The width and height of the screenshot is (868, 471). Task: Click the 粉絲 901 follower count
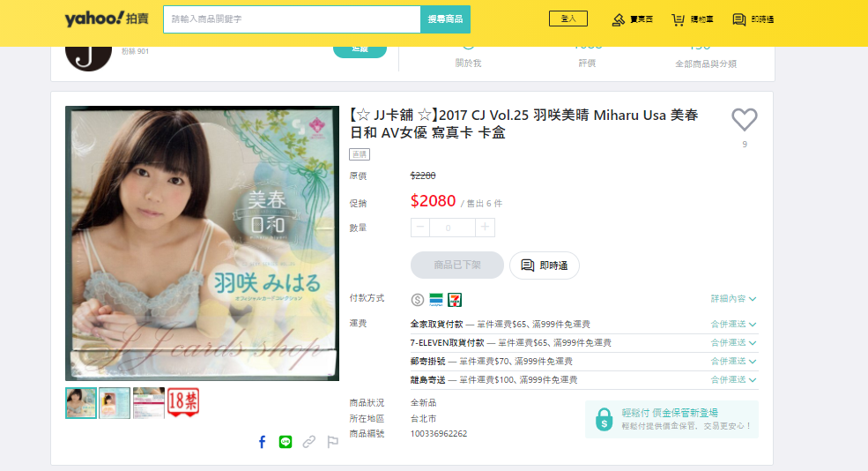coord(135,51)
